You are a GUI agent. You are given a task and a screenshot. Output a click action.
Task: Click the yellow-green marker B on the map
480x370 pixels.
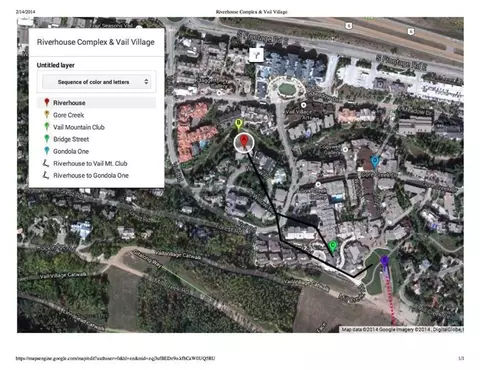tap(238, 124)
